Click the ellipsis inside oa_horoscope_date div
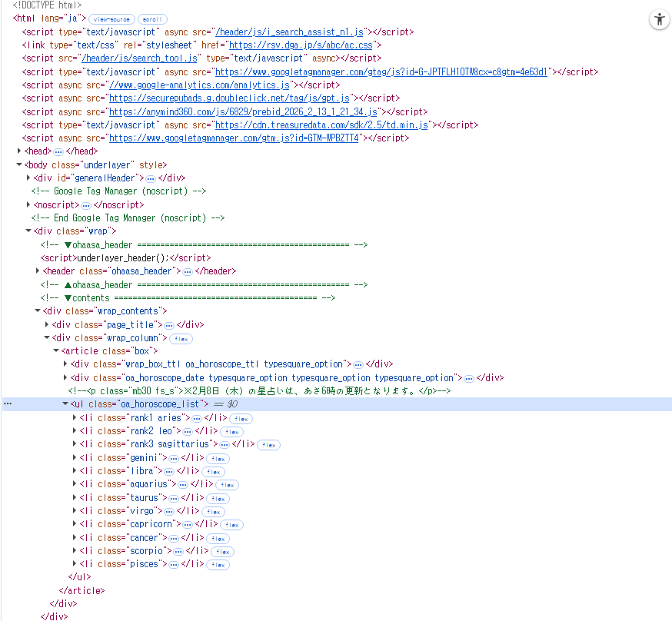This screenshot has height=621, width=672. point(469,379)
